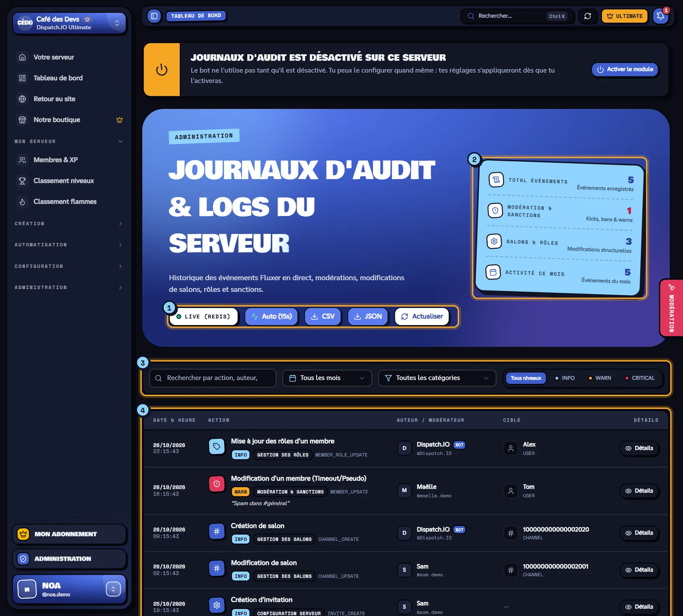Click Activer le module button
The image size is (683, 616).
625,69
